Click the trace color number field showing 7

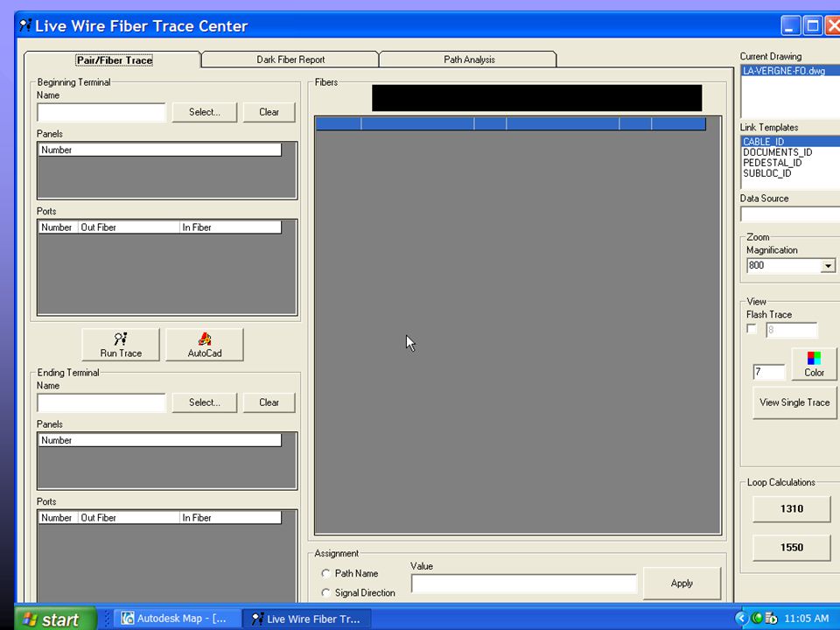(x=769, y=372)
